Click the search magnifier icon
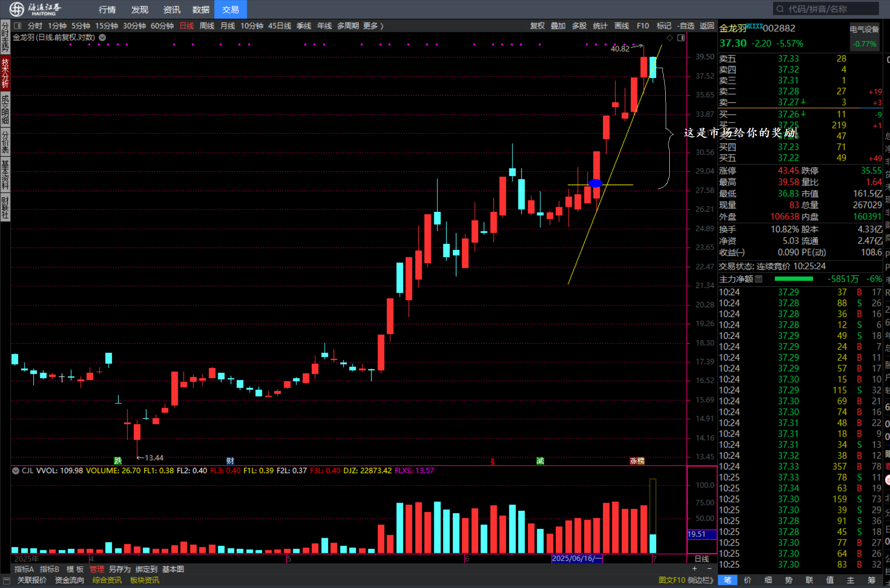The width and height of the screenshot is (890, 588). pos(780,9)
